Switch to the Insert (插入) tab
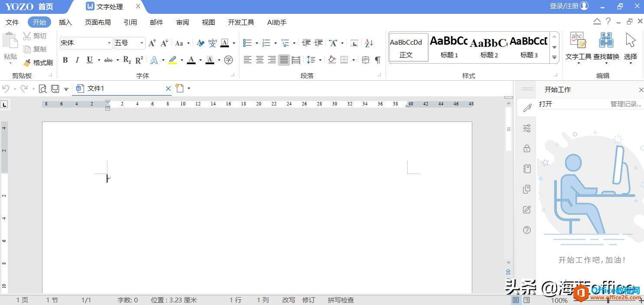This screenshot has width=644, height=305. click(x=65, y=22)
